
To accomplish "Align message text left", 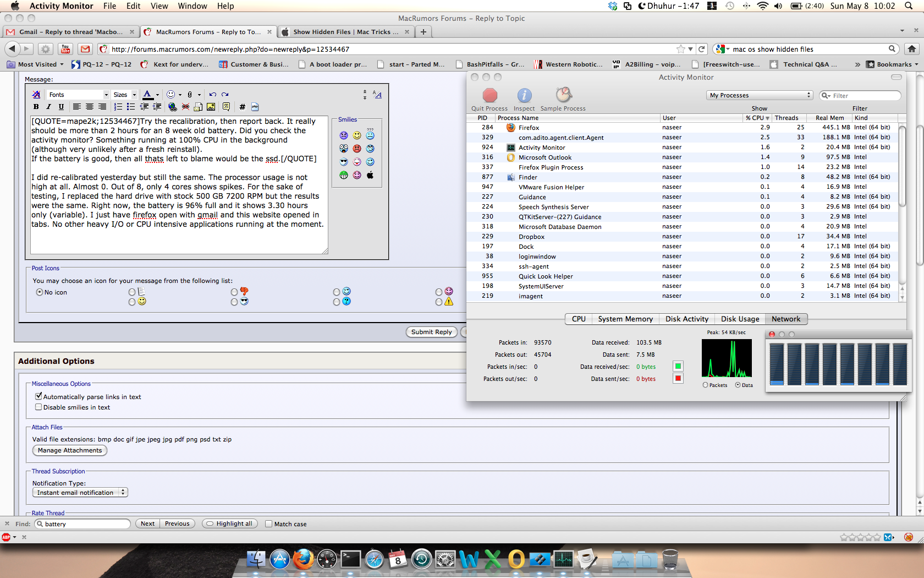I will click(x=76, y=107).
